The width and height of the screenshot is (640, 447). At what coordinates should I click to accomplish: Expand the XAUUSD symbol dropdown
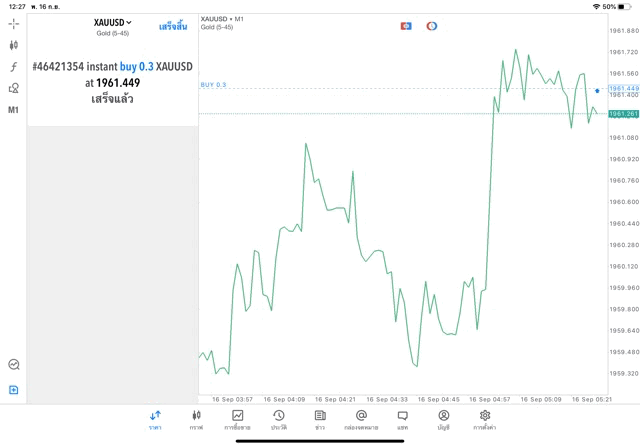112,22
